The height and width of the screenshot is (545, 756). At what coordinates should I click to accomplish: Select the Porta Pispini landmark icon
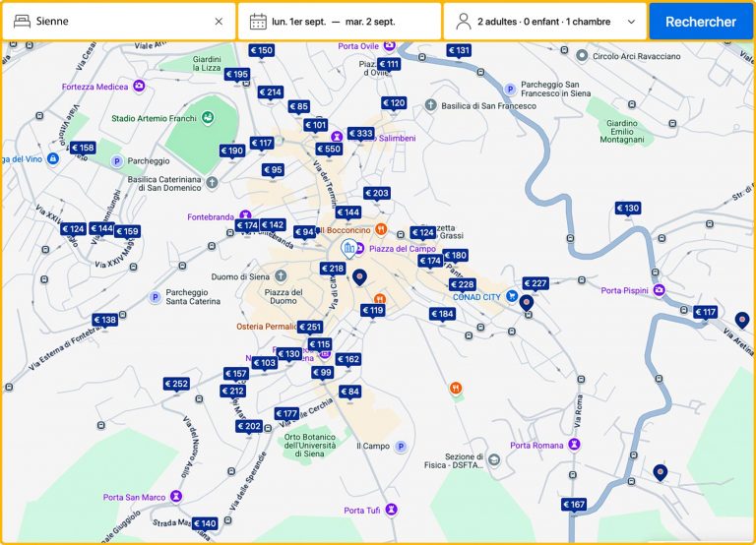tap(659, 290)
